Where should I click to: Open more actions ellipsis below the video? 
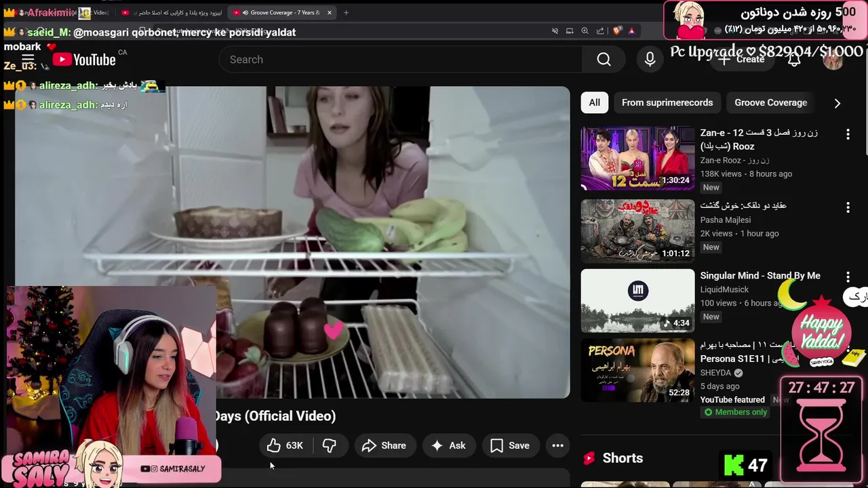coord(557,445)
